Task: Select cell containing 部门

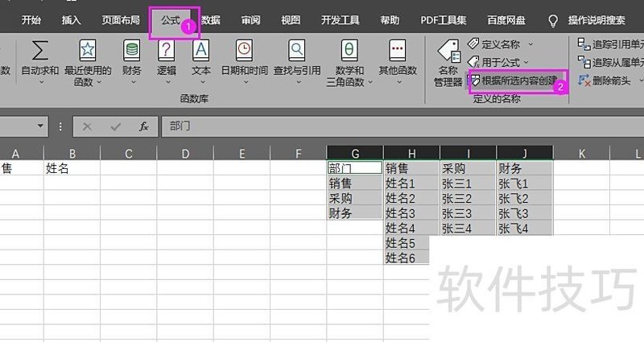Action: click(355, 168)
